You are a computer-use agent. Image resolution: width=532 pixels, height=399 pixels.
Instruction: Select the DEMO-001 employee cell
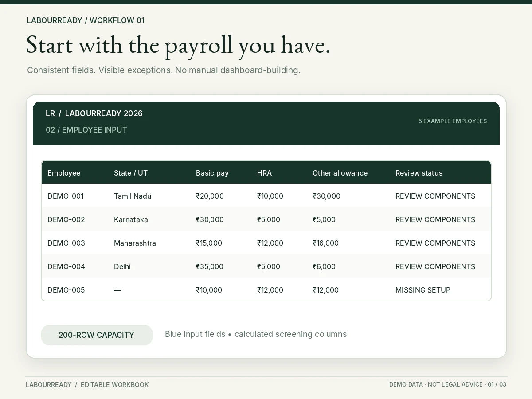pyautogui.click(x=66, y=196)
